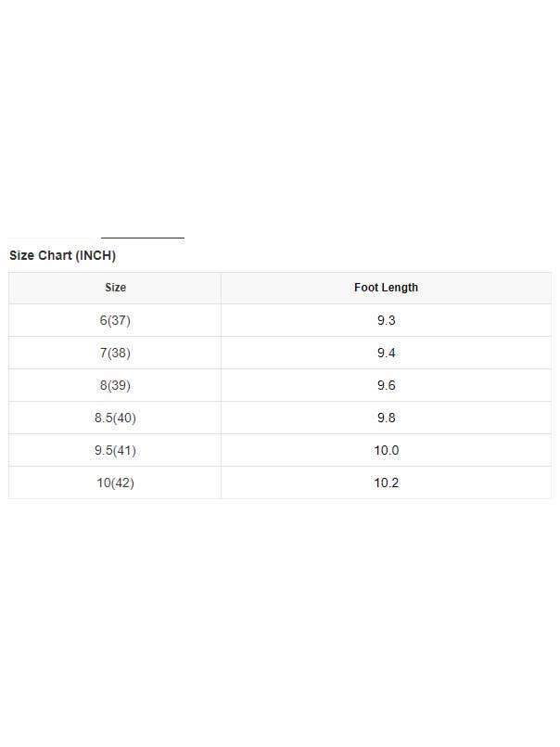Select the 7(38) size cell
Viewport: 560px width, 747px height.
pyautogui.click(x=115, y=353)
